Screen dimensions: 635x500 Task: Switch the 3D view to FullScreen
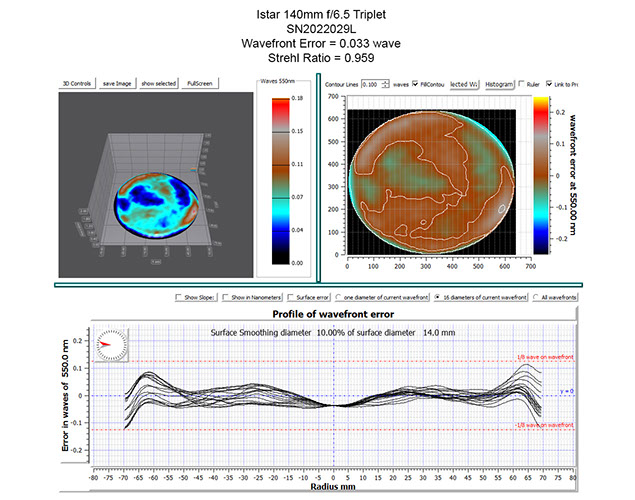point(200,84)
